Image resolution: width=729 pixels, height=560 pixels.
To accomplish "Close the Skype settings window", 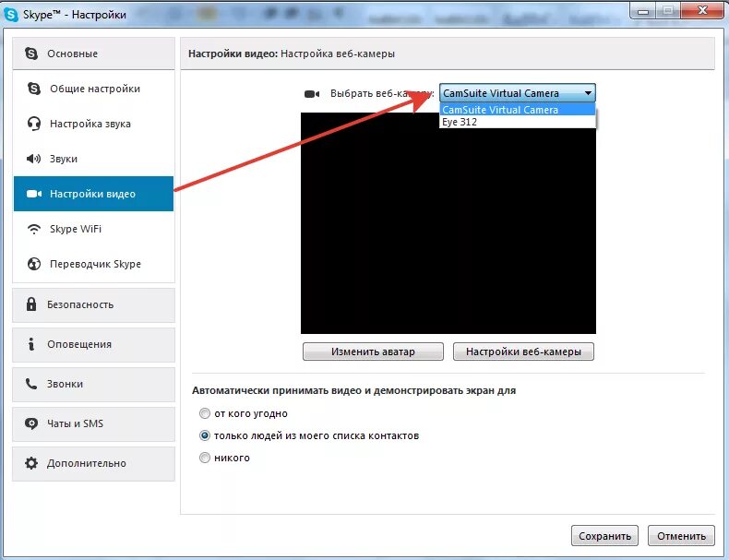I will point(702,10).
